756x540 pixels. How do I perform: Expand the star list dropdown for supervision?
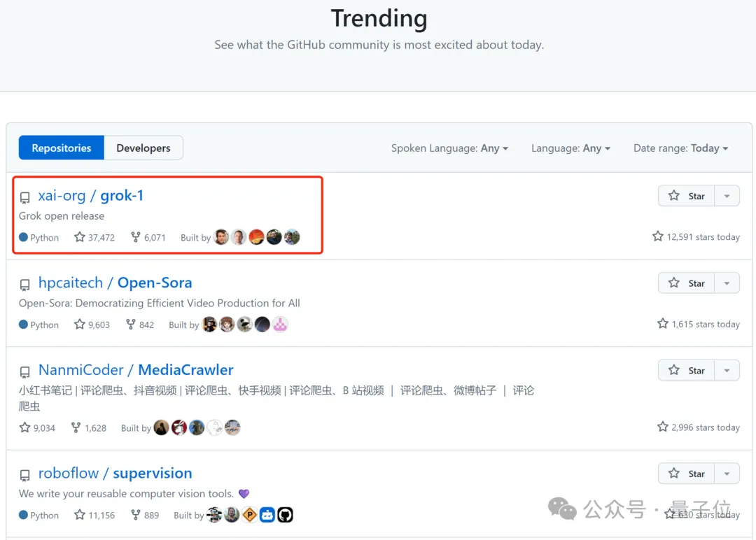point(727,474)
